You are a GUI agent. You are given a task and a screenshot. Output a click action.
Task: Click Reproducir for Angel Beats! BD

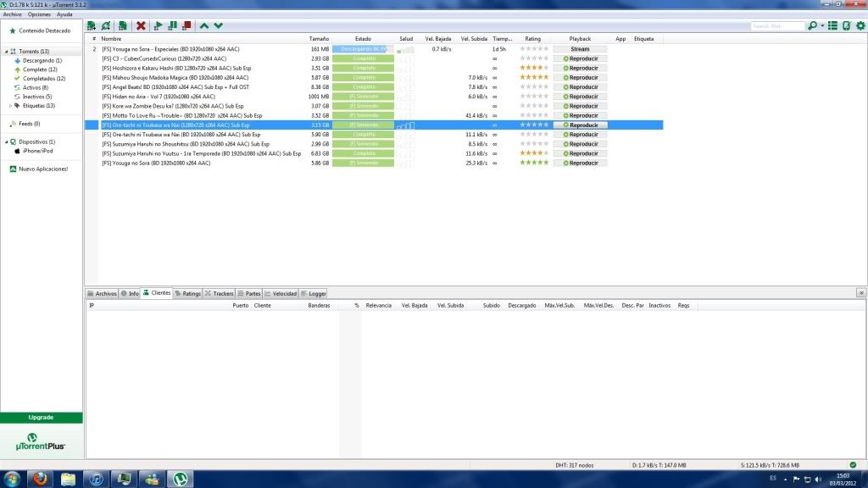[580, 87]
